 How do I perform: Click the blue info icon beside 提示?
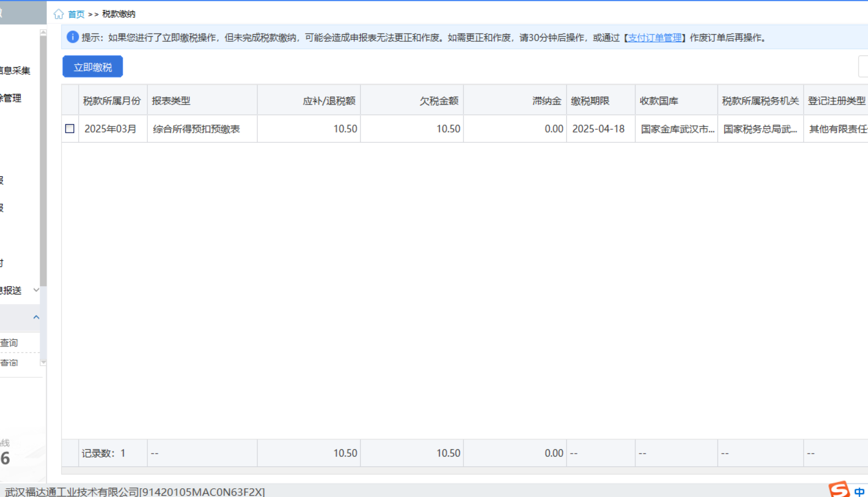73,37
